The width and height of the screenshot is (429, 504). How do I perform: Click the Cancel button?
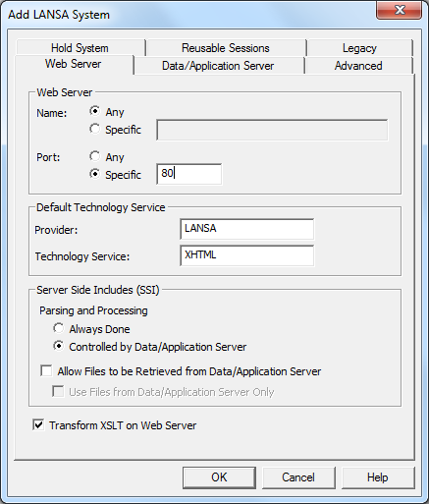298,477
